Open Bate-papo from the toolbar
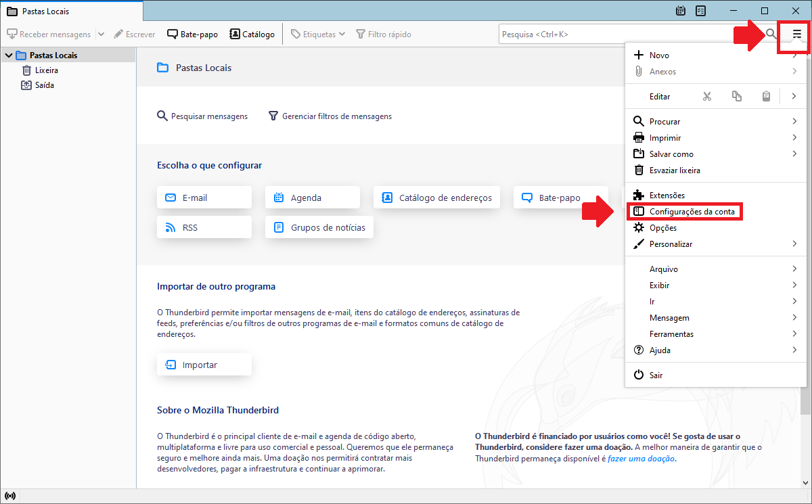The width and height of the screenshot is (812, 504). pos(192,34)
